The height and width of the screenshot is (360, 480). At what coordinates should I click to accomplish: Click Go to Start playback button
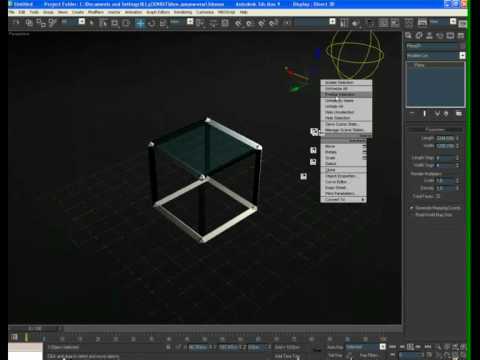click(392, 347)
